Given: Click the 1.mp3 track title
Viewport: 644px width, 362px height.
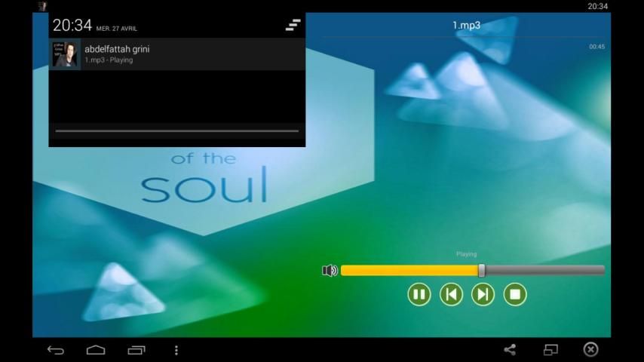Looking at the screenshot, I should (x=466, y=25).
